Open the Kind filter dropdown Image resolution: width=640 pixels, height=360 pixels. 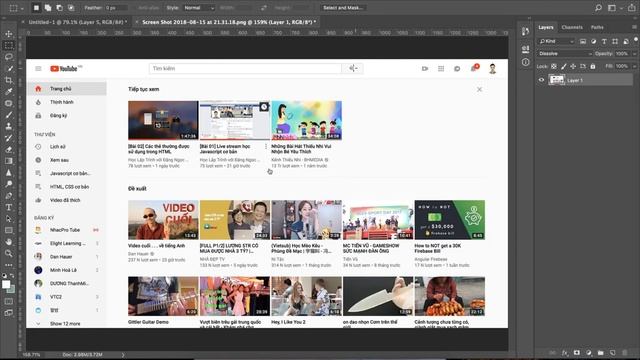(557, 41)
